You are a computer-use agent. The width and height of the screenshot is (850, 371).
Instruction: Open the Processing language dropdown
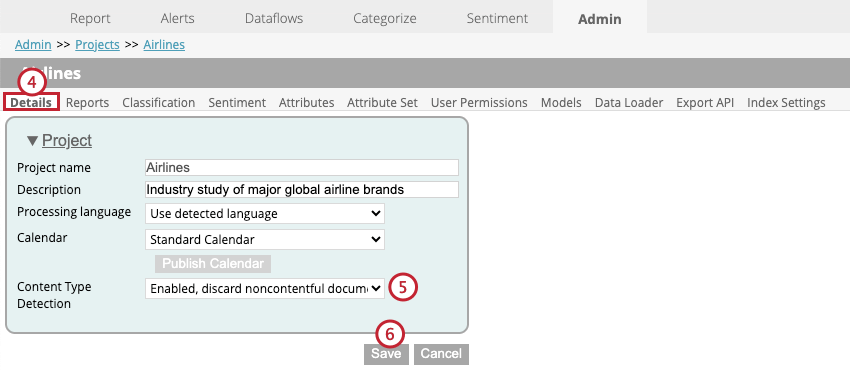pyautogui.click(x=265, y=214)
